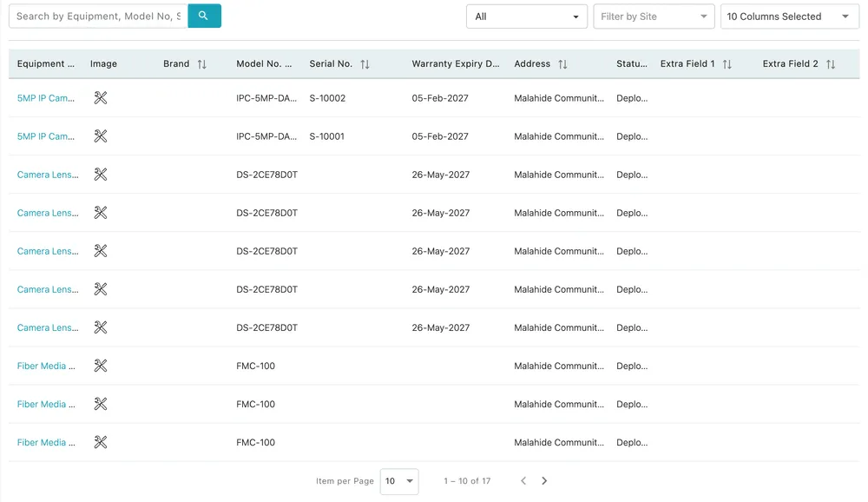This screenshot has width=868, height=502.
Task: Click the 'Item per Page' label
Action: click(x=345, y=481)
